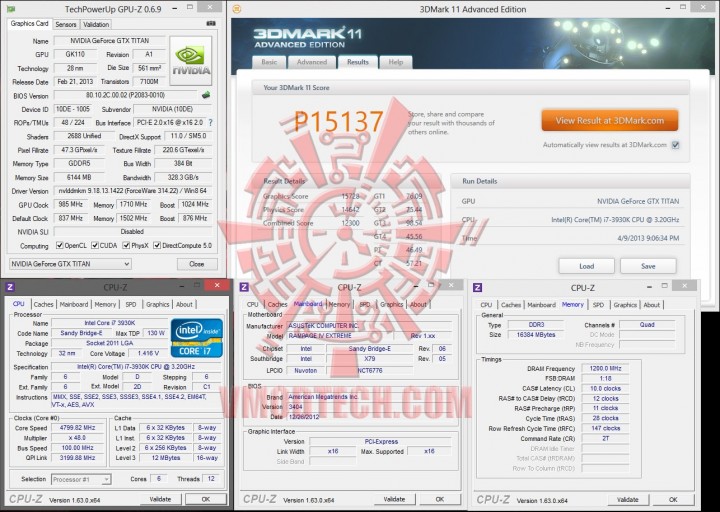The height and width of the screenshot is (512, 720).
Task: Click the motherboard model RAMPAGE IV EXTREME
Action: pos(340,336)
